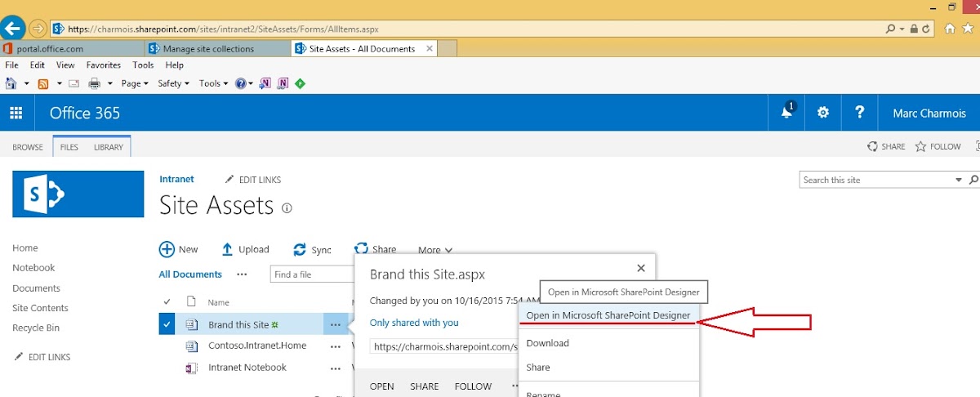Click New to create a document
The height and width of the screenshot is (397, 980).
tap(179, 250)
